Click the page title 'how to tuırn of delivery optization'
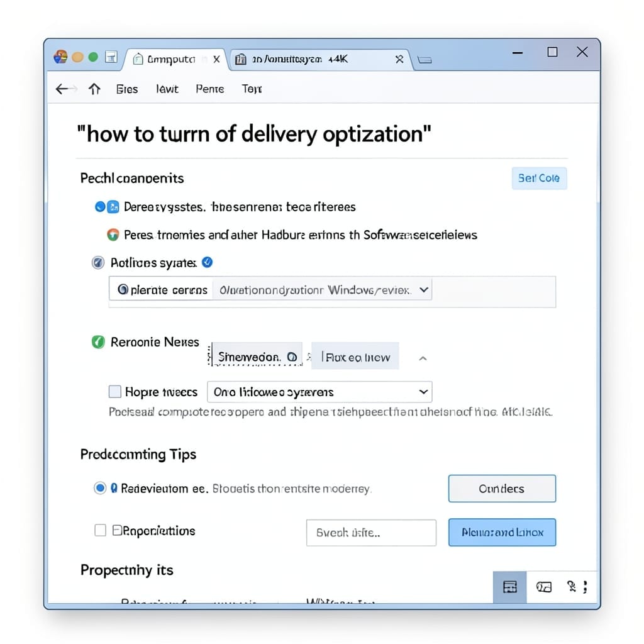 pos(254,134)
